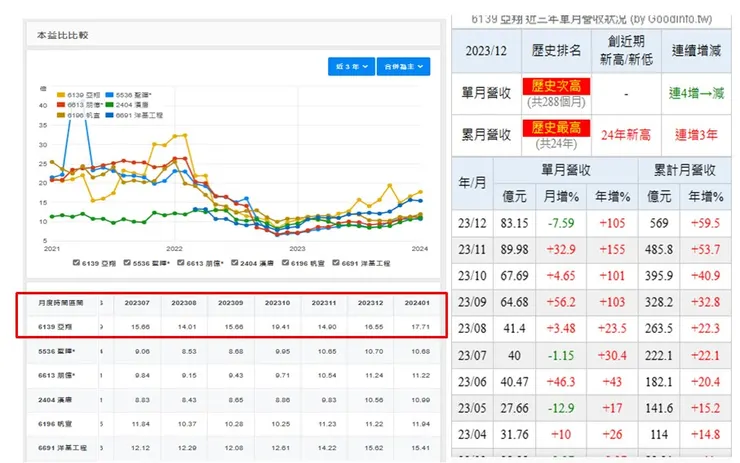Click the 2022 label on the chart x-axis

click(174, 248)
